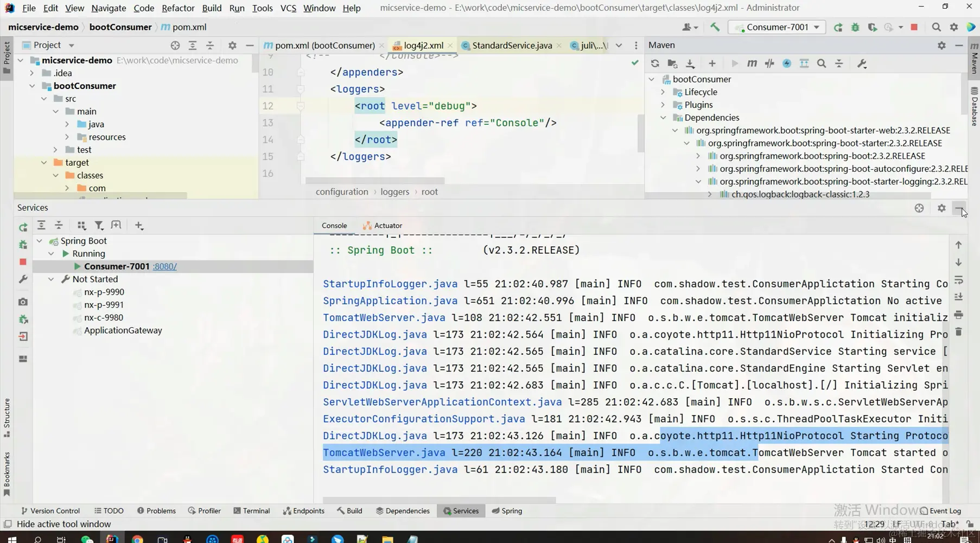The image size is (980, 543).
Task: Click the editor horizontal scrollbar
Action: click(375, 181)
